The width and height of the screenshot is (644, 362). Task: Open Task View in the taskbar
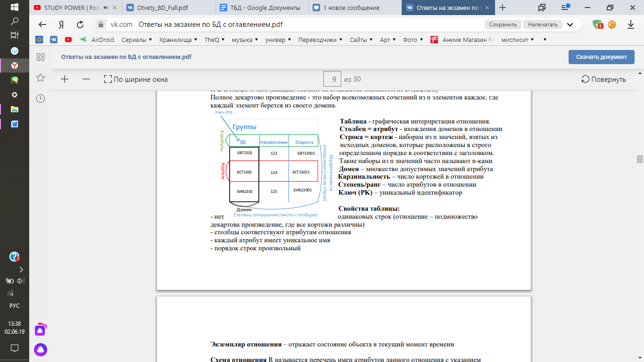[x=14, y=35]
